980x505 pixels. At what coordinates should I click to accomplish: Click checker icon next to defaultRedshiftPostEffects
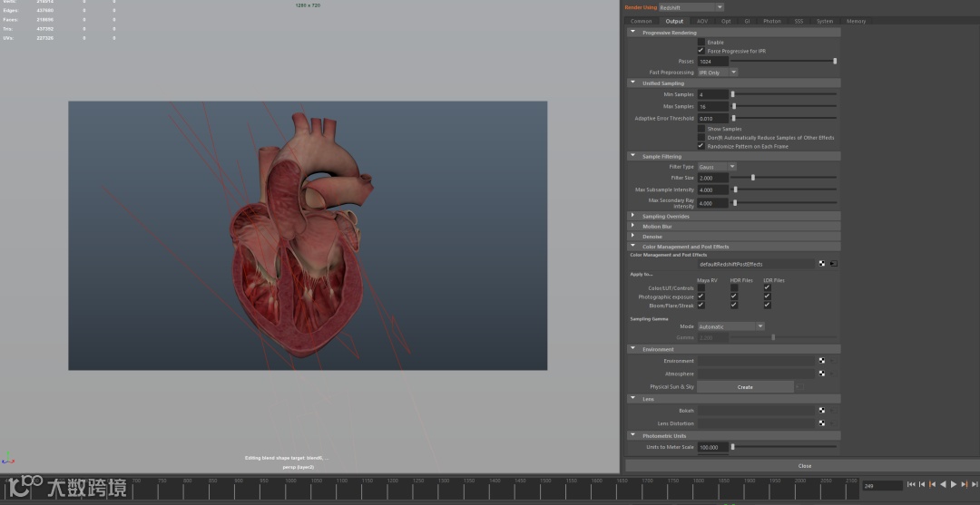[x=822, y=264]
